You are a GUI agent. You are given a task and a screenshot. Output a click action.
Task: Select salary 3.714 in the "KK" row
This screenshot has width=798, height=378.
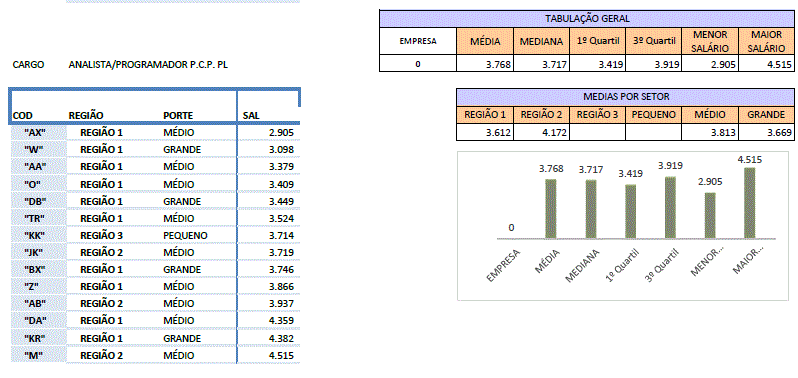click(281, 235)
